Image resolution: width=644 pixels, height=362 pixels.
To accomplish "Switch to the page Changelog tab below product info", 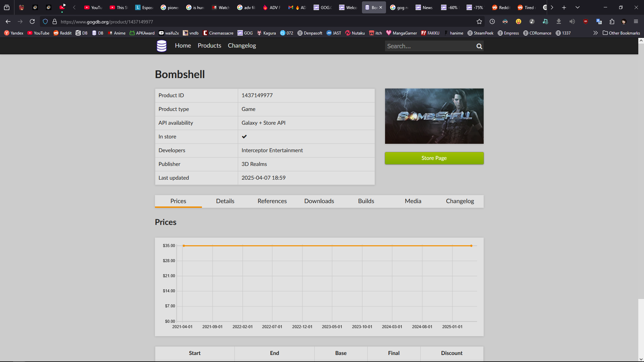I will pos(460,201).
